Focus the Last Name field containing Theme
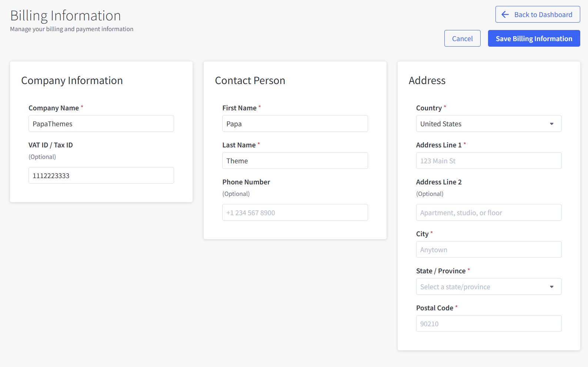The width and height of the screenshot is (588, 367). tap(295, 161)
